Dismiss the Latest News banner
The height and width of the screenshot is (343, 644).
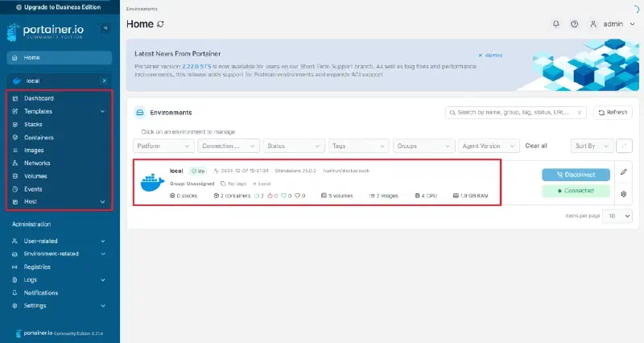(x=490, y=55)
